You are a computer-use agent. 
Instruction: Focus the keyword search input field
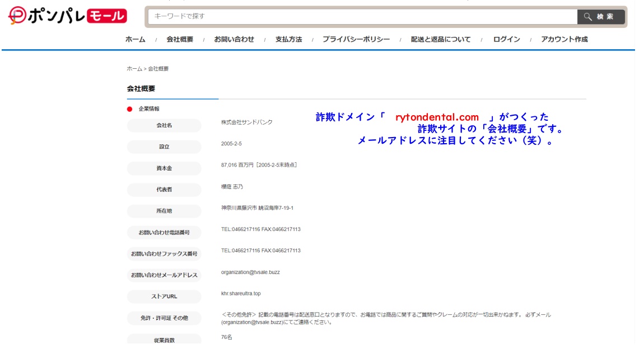coord(362,16)
